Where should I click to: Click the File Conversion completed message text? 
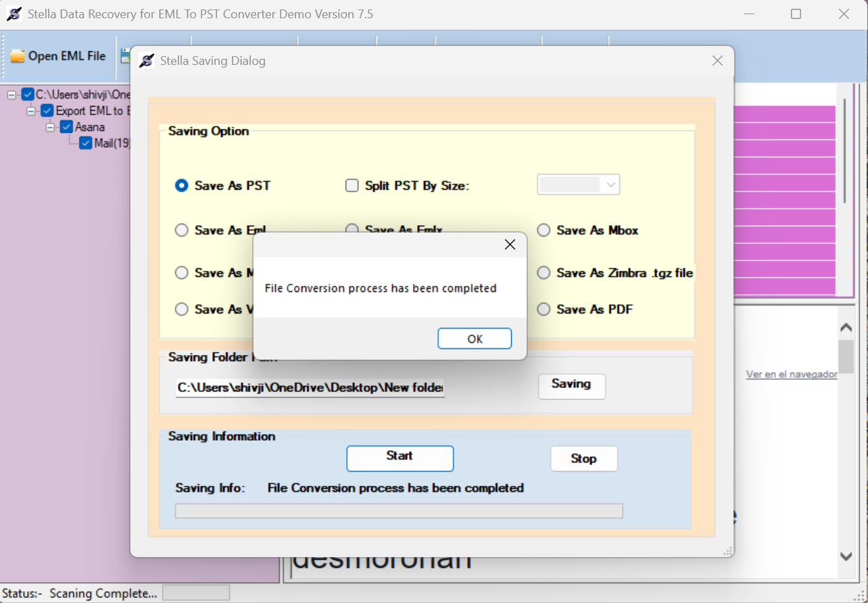point(381,289)
